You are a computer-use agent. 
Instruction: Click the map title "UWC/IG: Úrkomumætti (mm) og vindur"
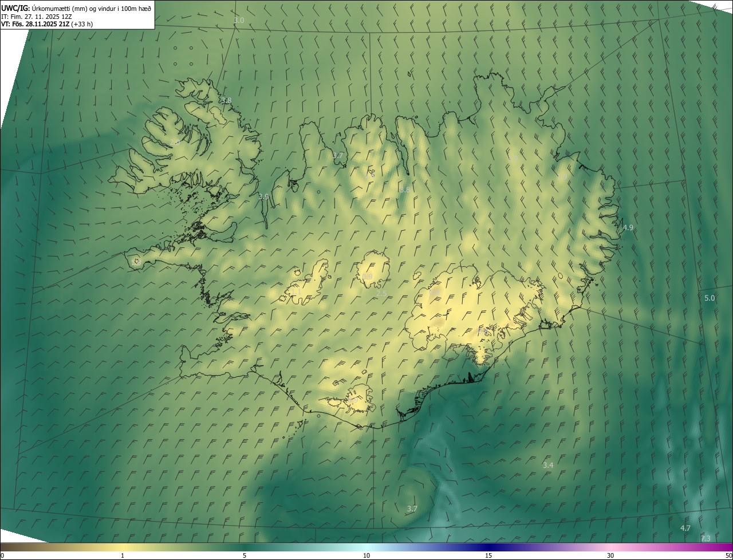pos(76,8)
